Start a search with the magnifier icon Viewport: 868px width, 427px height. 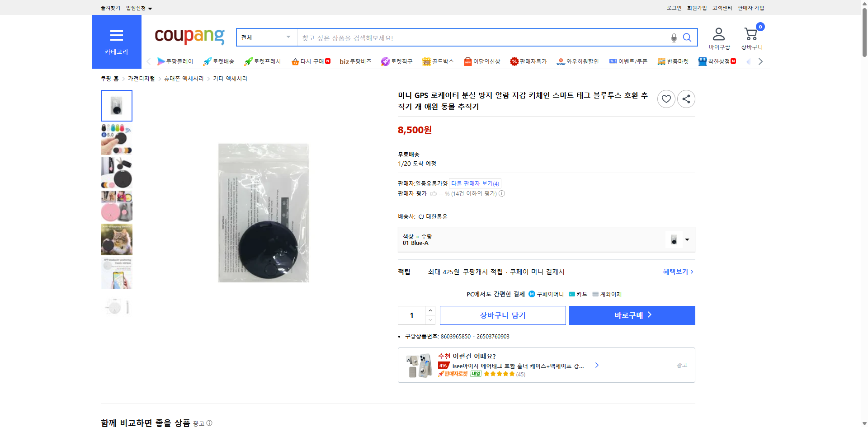tap(687, 38)
